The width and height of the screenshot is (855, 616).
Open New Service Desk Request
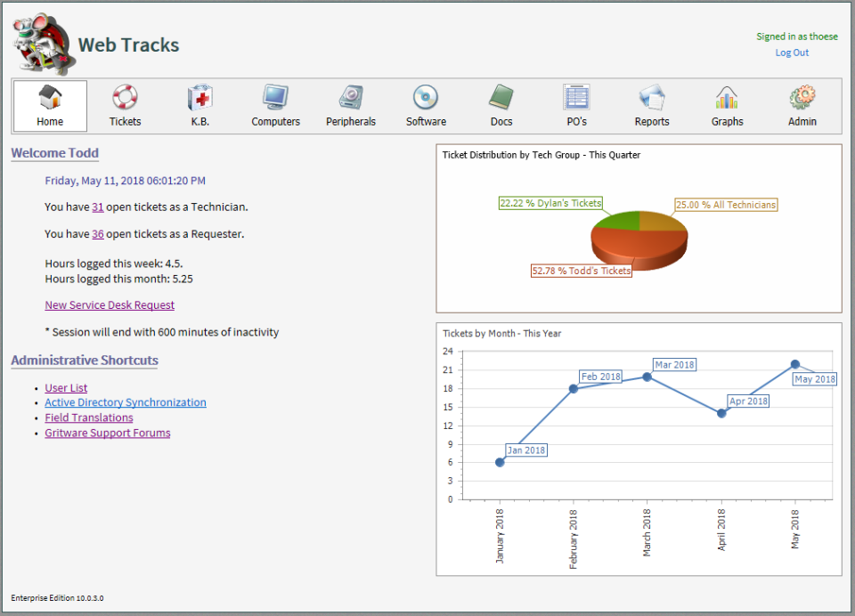point(109,304)
